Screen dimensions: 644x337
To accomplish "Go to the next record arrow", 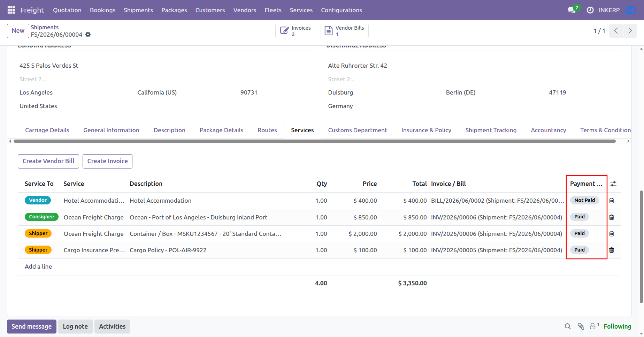I will [630, 31].
